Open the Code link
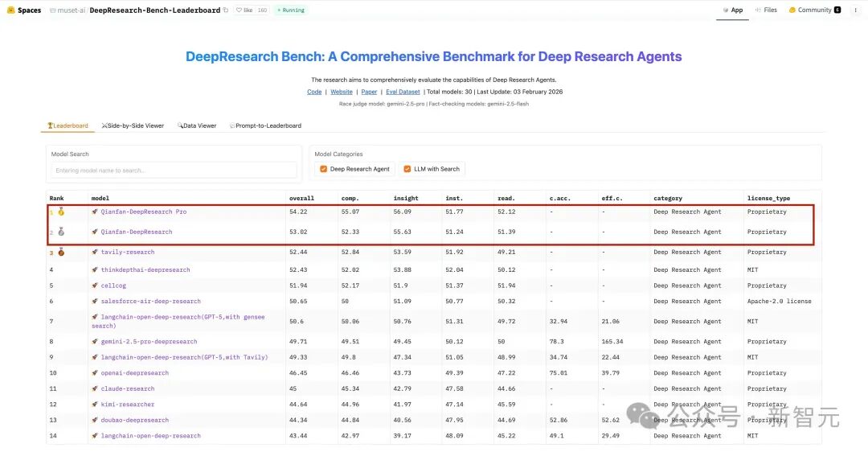868x452 pixels. click(314, 92)
